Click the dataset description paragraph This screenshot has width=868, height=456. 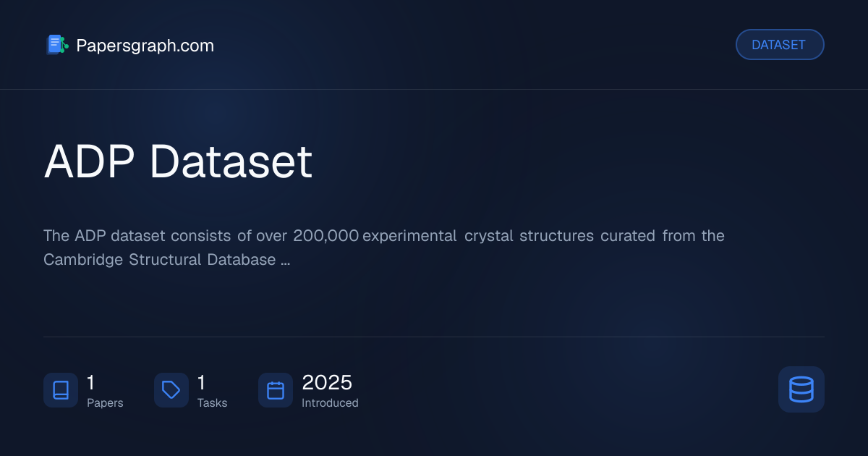pos(384,248)
